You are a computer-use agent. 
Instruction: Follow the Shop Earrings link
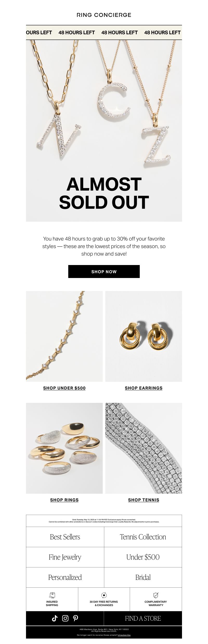point(144,388)
